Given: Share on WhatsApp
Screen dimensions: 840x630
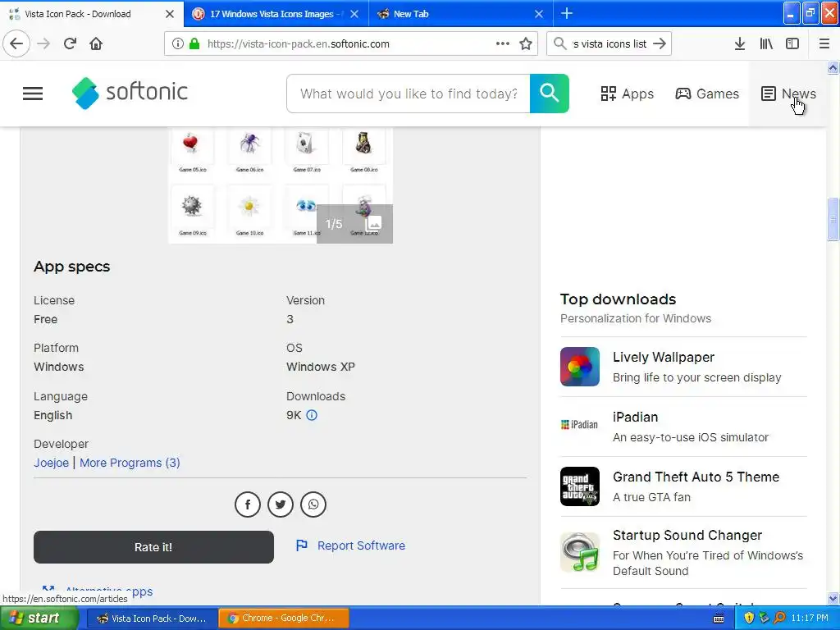Looking at the screenshot, I should click(x=313, y=504).
